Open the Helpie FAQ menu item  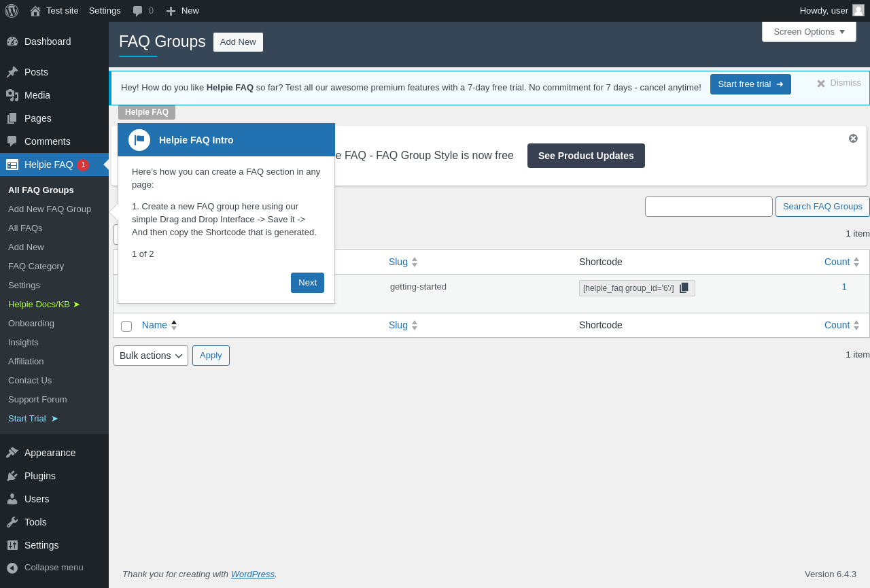coord(54,165)
